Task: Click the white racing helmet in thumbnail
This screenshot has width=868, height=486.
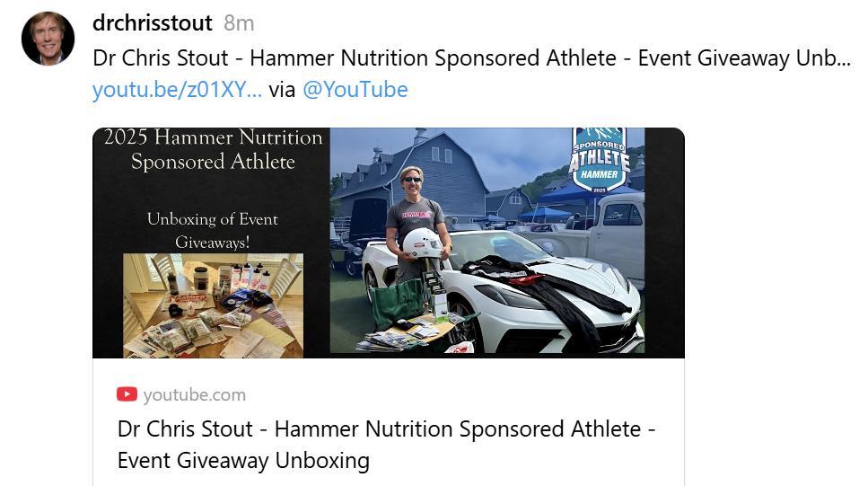Action: (x=423, y=243)
